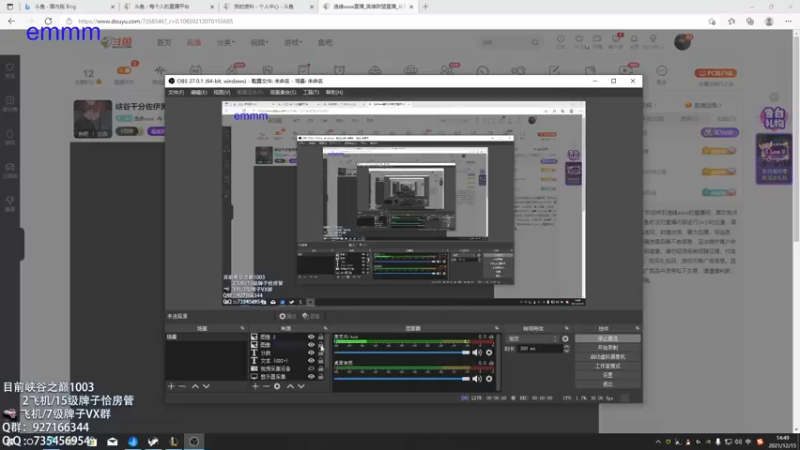The width and height of the screenshot is (800, 450).
Task: Show the 视频采集设备 source
Action: point(311,368)
